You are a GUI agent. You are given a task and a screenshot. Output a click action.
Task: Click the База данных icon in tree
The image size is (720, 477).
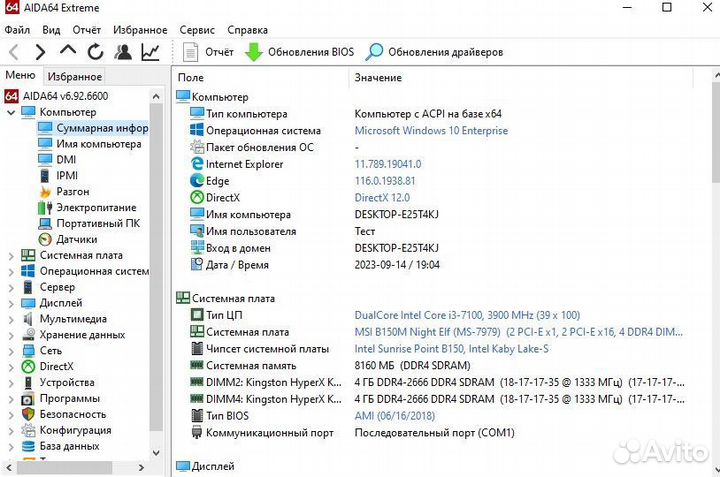click(x=28, y=446)
